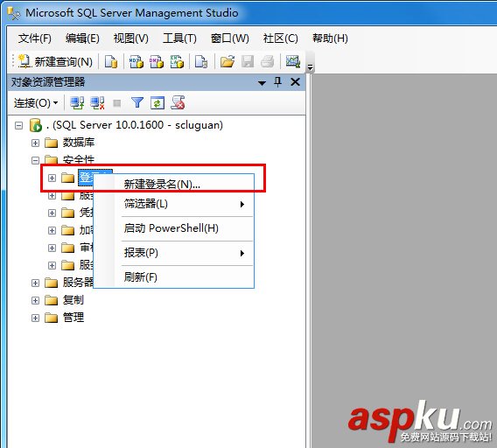Expand the 服务器对象 folder node
Image resolution: width=497 pixels, height=448 pixels.
[36, 283]
